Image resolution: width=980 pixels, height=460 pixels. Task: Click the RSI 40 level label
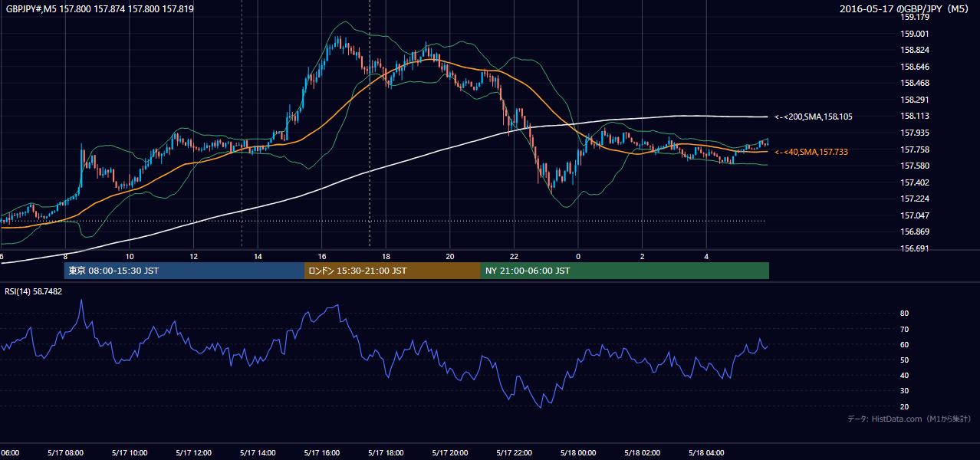pyautogui.click(x=904, y=375)
